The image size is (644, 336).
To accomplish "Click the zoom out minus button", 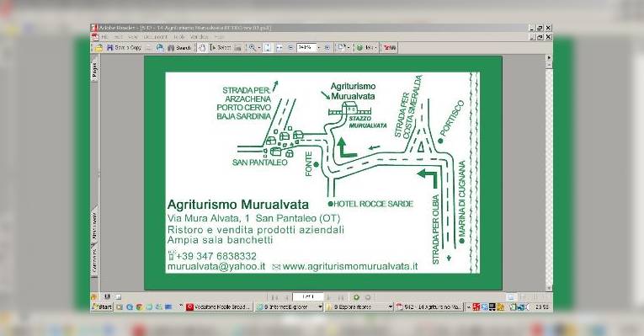I will coord(290,48).
